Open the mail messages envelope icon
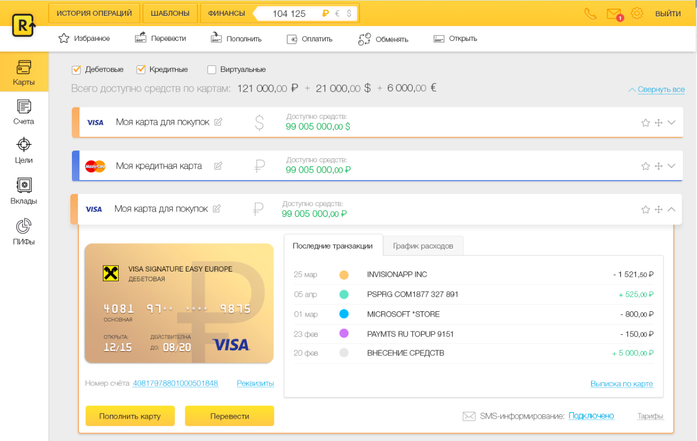This screenshot has height=441, width=697. click(x=615, y=14)
